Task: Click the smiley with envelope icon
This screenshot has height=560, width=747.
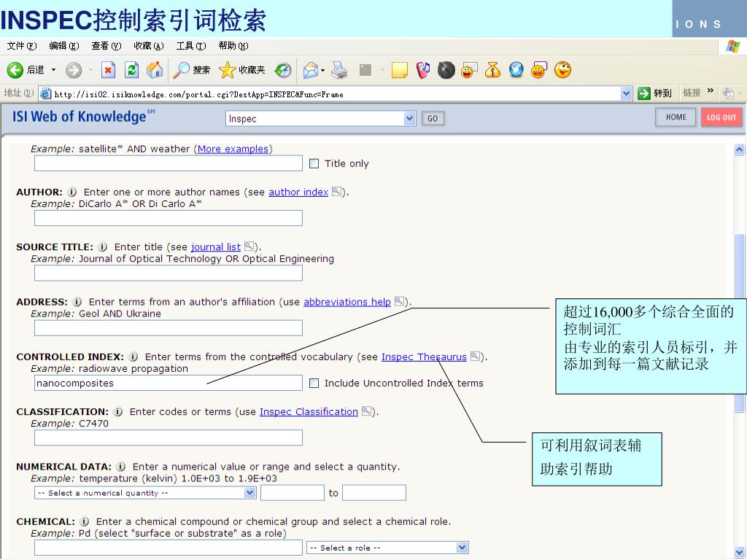Action: click(x=469, y=71)
